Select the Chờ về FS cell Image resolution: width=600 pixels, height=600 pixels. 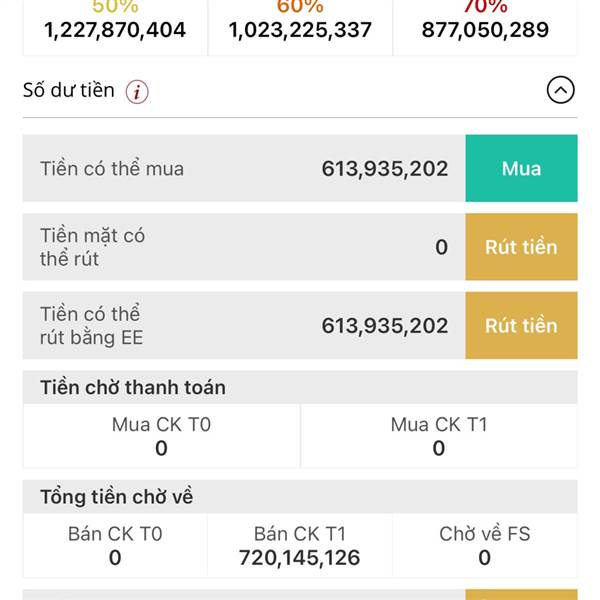(485, 545)
